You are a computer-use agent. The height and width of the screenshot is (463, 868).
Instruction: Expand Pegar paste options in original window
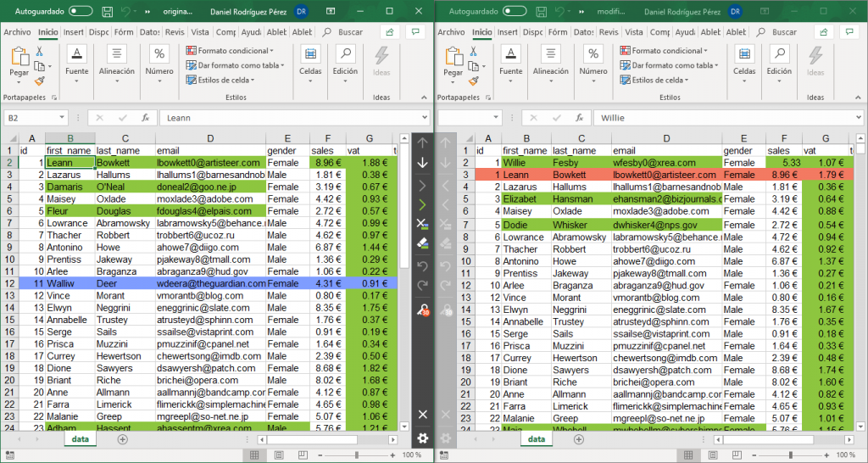(x=19, y=82)
